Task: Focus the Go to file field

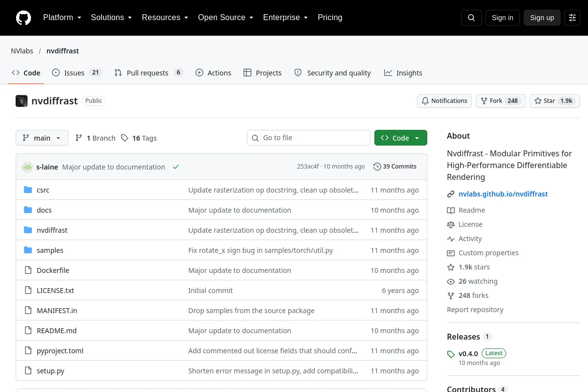Action: (x=309, y=138)
